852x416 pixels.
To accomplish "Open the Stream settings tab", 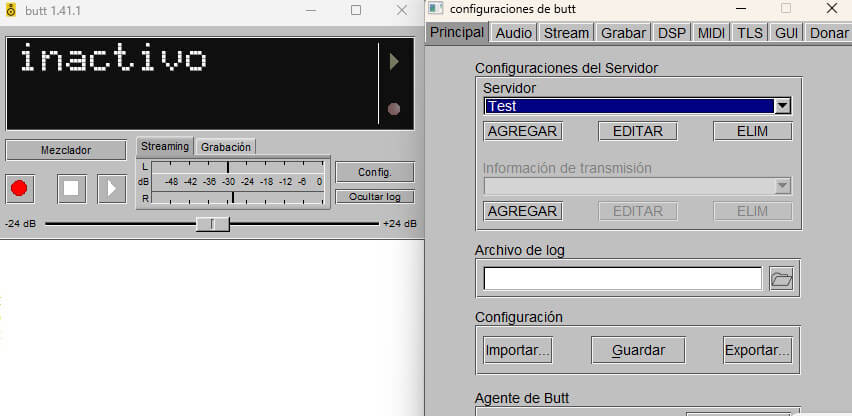I will click(x=566, y=33).
